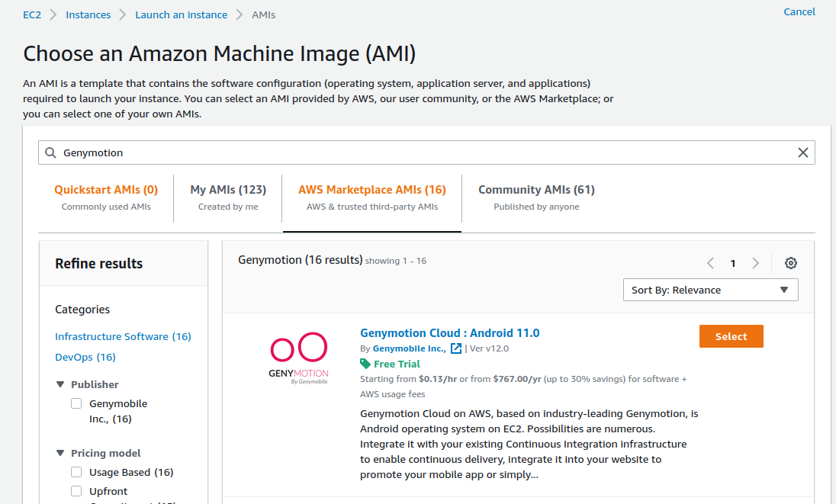Open results settings gear icon

[x=791, y=263]
